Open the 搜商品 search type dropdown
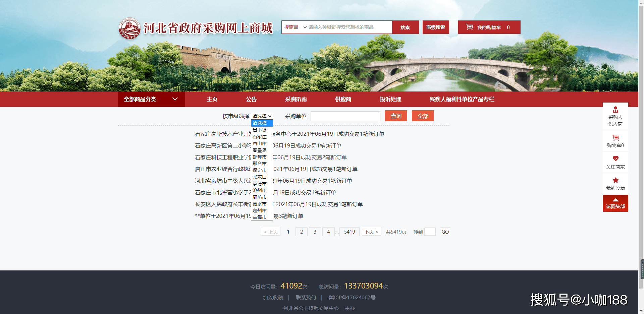The height and width of the screenshot is (314, 644). point(295,27)
